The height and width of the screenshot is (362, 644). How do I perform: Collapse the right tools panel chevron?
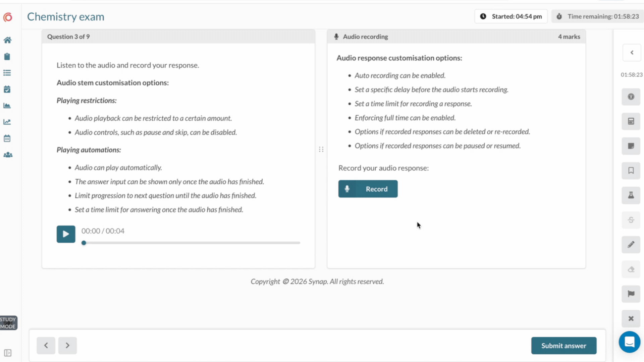point(632,53)
